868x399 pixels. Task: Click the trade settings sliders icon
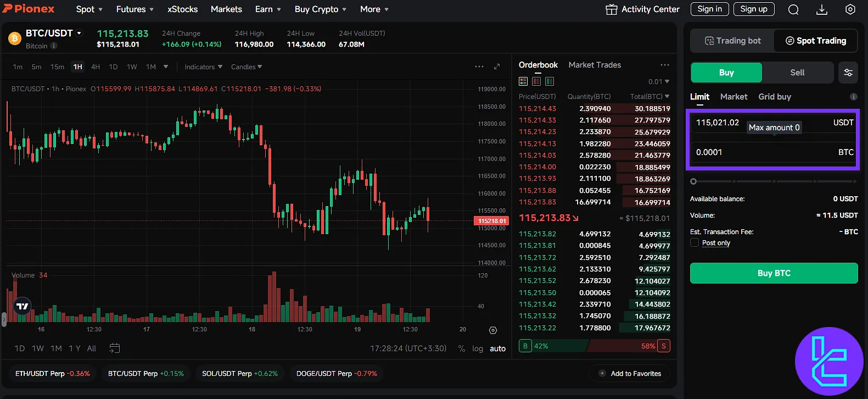coord(848,73)
